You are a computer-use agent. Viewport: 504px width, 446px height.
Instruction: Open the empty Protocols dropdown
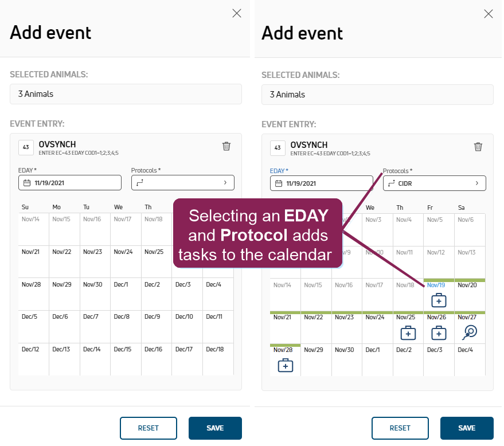click(182, 183)
